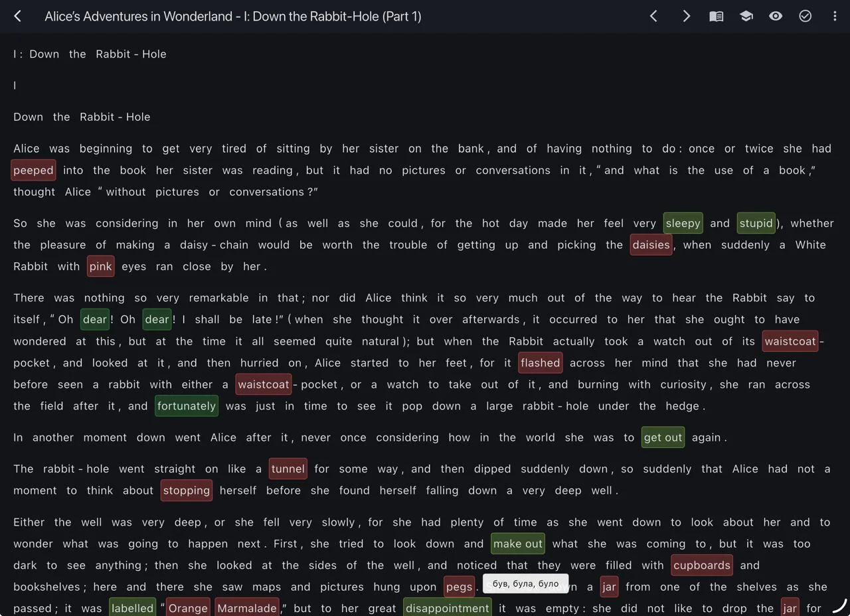Click the highlighted word "cupboards"
Image resolution: width=850 pixels, height=616 pixels.
tap(702, 566)
